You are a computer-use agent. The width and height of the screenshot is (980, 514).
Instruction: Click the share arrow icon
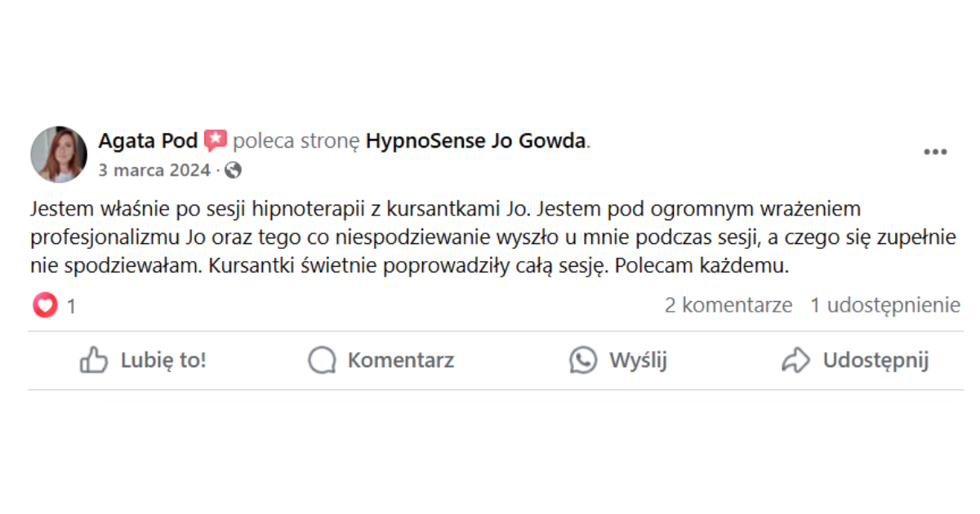click(x=795, y=361)
